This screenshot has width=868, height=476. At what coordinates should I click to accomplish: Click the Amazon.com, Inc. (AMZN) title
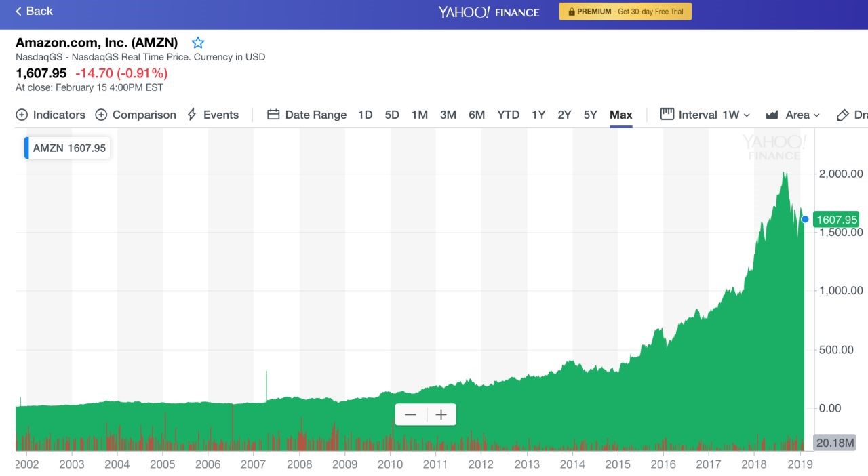point(97,43)
